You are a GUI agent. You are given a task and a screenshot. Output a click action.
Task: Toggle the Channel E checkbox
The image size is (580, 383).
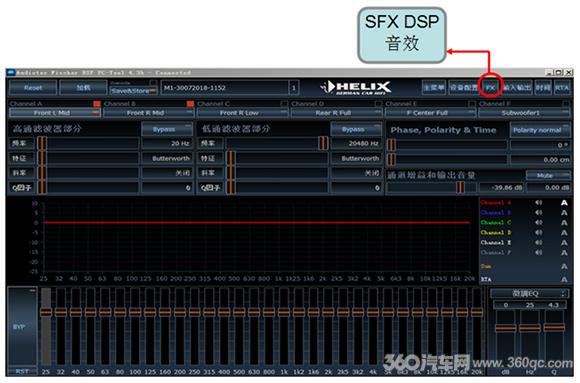tap(472, 104)
